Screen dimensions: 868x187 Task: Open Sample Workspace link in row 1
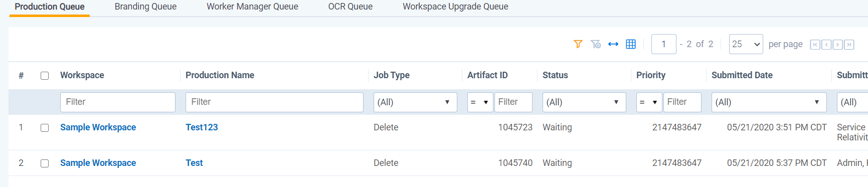(98, 127)
